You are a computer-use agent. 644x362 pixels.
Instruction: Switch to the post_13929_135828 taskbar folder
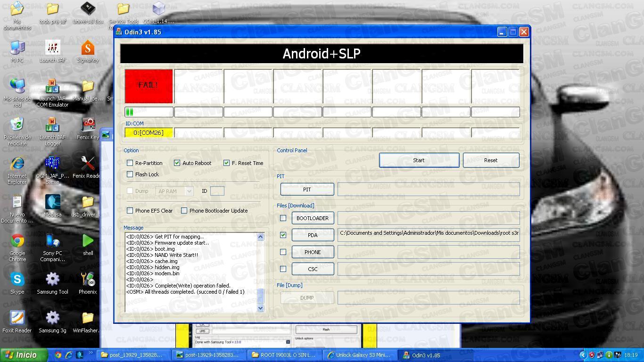coord(132,355)
